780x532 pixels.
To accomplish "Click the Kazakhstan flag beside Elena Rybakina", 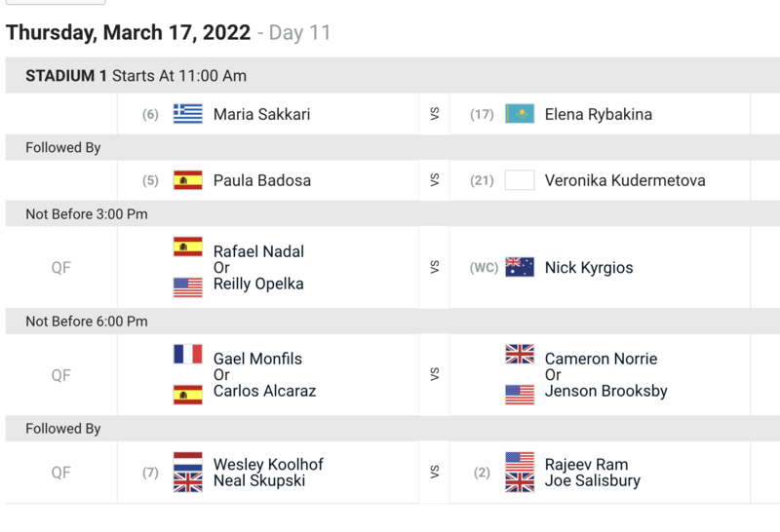I will click(520, 114).
